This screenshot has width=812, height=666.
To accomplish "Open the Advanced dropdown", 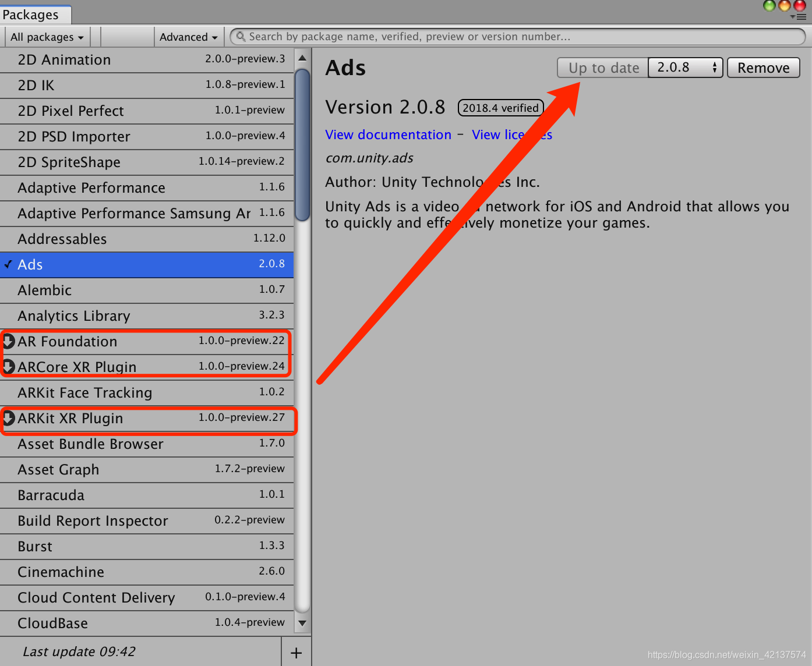I will coord(188,37).
